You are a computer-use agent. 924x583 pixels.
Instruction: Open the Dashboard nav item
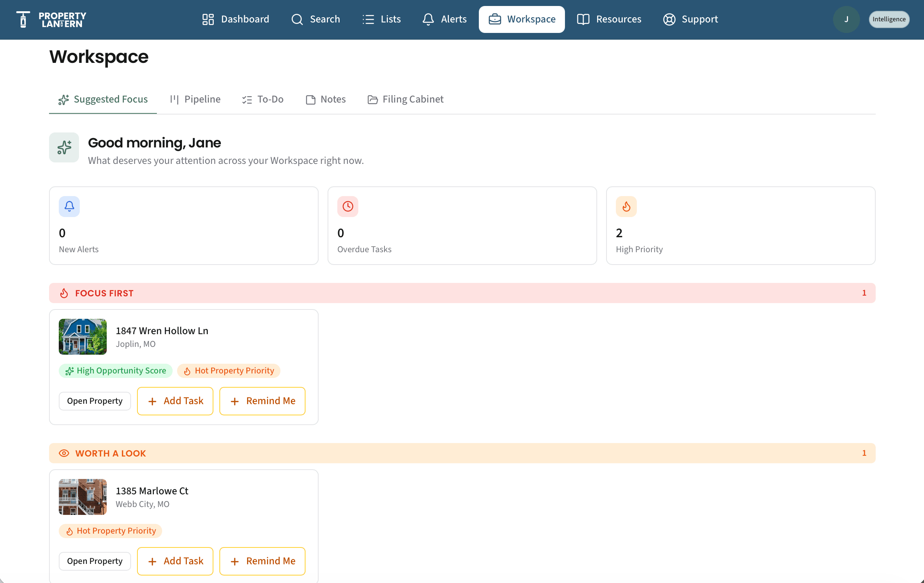pyautogui.click(x=235, y=19)
